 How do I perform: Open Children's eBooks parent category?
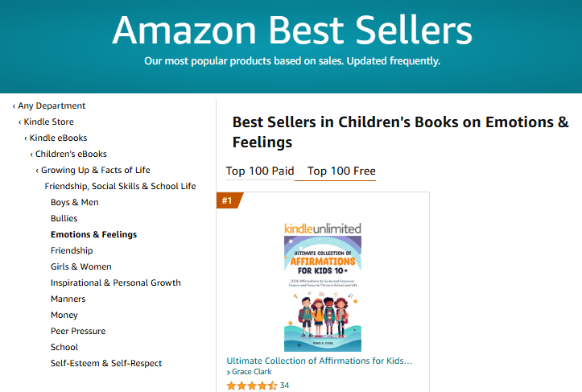coord(71,154)
